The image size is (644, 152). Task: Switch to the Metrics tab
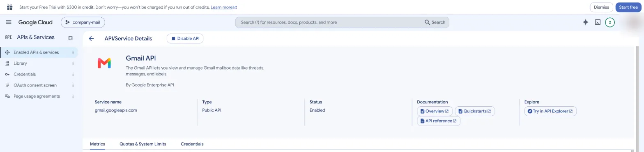click(97, 144)
